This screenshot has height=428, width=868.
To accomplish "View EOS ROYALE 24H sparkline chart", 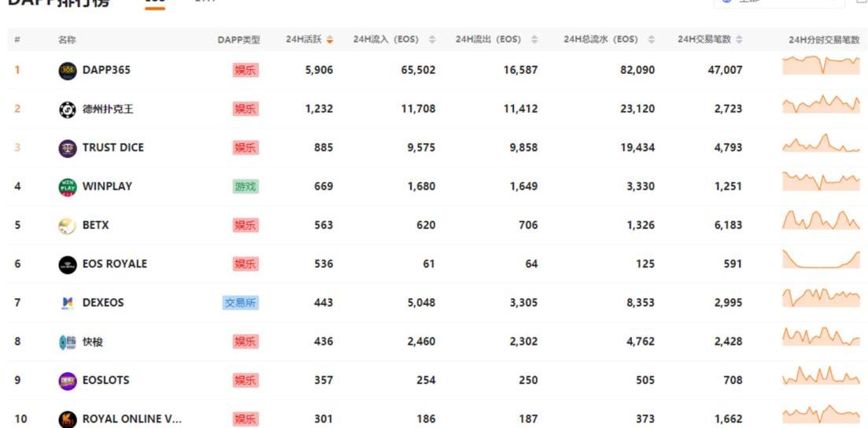I will point(821,260).
